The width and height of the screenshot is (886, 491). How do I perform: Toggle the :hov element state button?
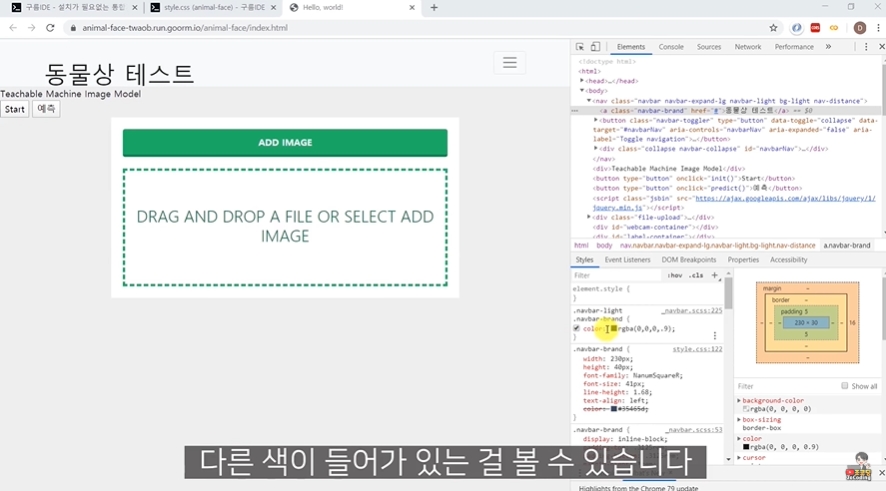[x=674, y=276]
